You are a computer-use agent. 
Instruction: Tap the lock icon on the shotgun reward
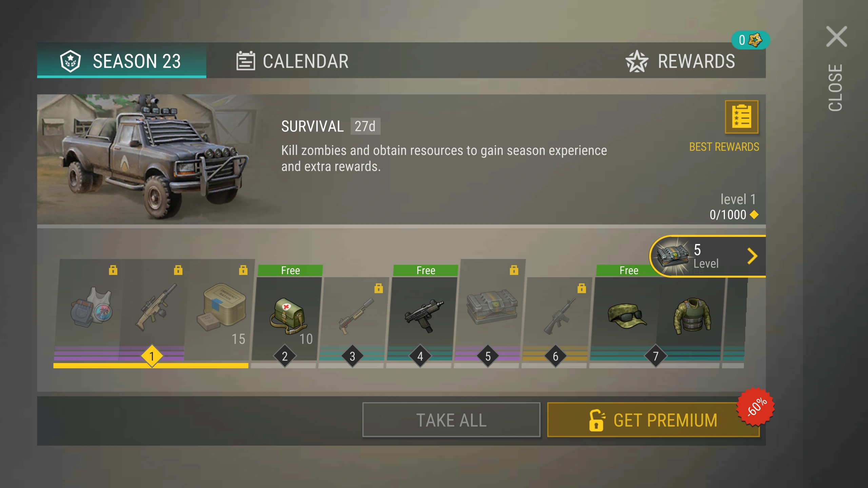pyautogui.click(x=379, y=288)
